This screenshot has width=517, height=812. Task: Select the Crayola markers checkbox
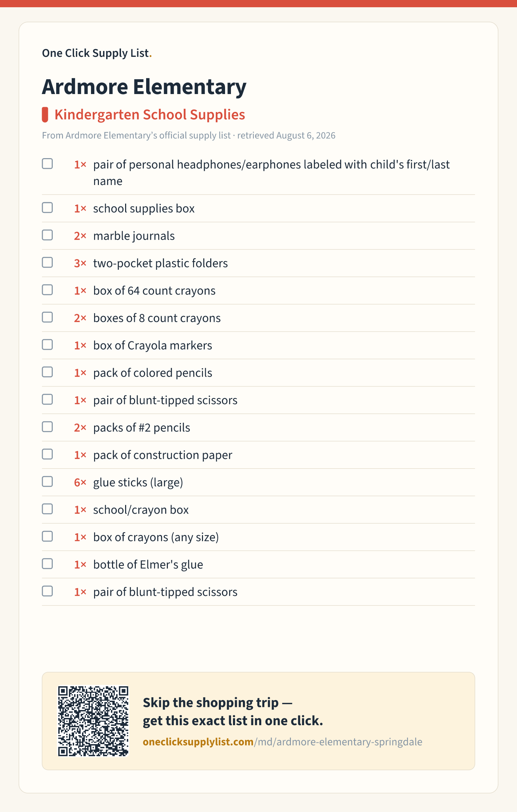pos(47,345)
